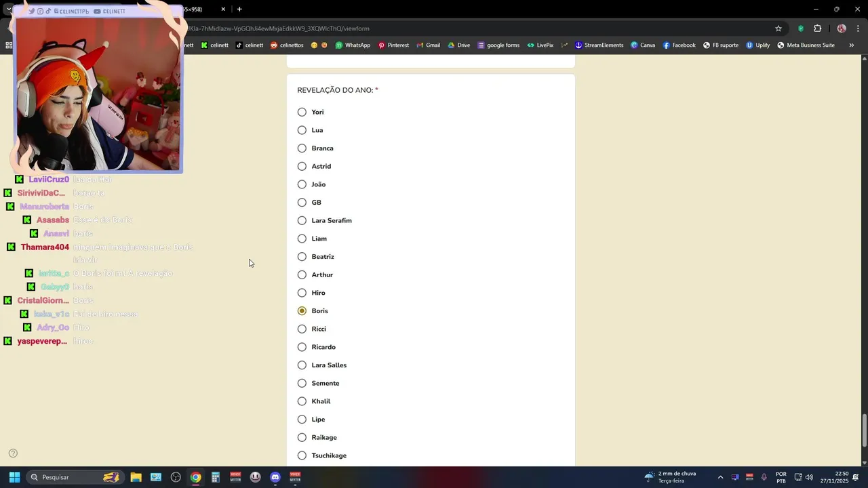
Task: Open the TikTok celinett bookmark
Action: click(250, 45)
